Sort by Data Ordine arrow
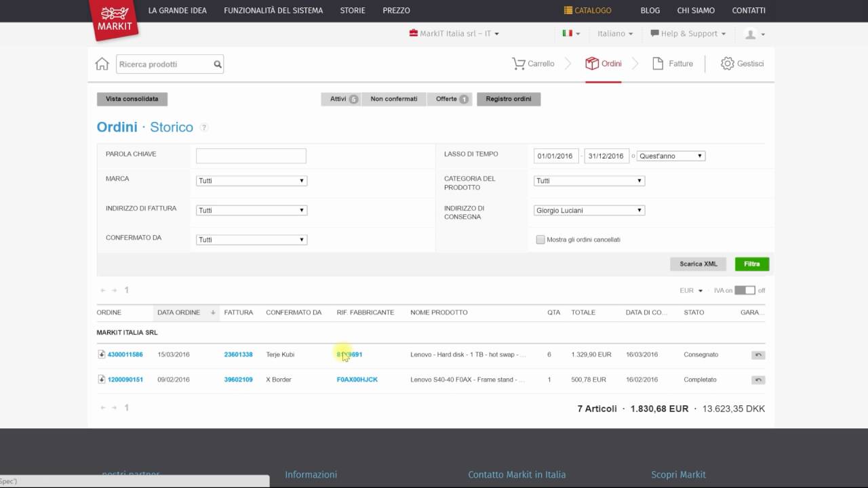The image size is (868, 488). click(213, 312)
